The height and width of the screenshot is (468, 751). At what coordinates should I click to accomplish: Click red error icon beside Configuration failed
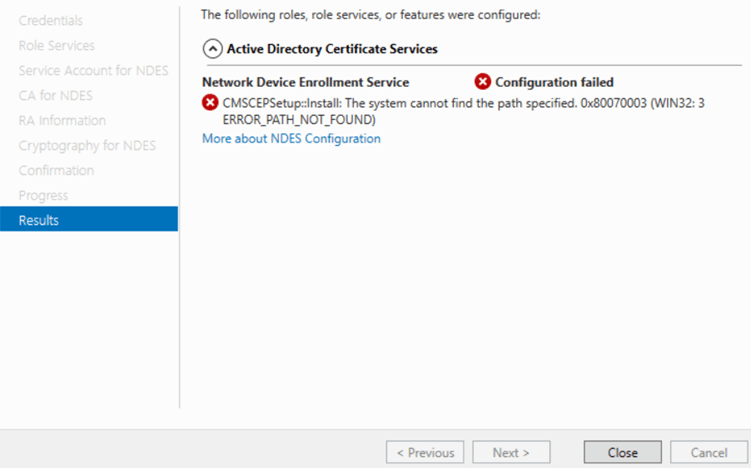coord(482,81)
